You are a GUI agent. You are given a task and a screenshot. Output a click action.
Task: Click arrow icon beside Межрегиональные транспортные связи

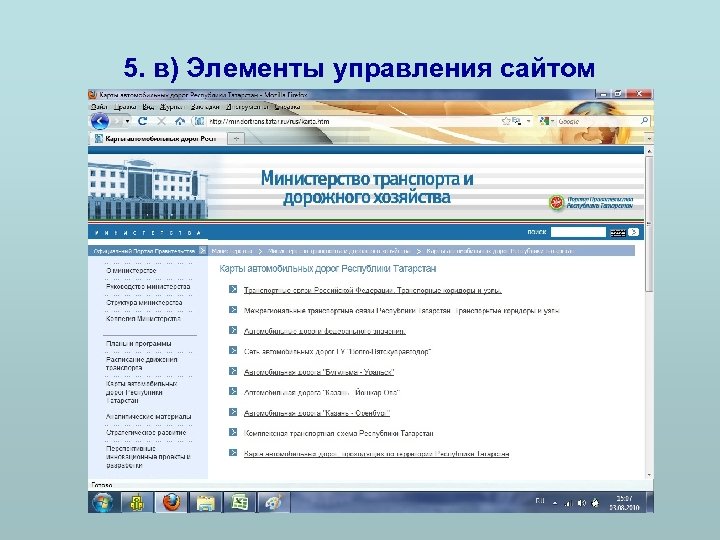(233, 309)
